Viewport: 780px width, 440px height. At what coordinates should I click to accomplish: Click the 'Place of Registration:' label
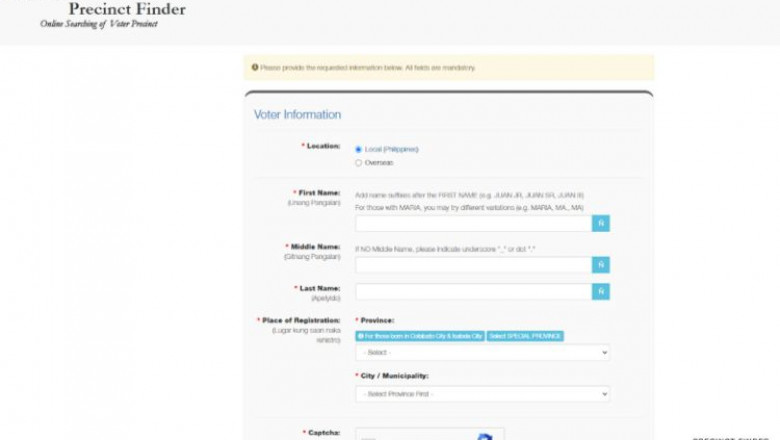(x=301, y=320)
